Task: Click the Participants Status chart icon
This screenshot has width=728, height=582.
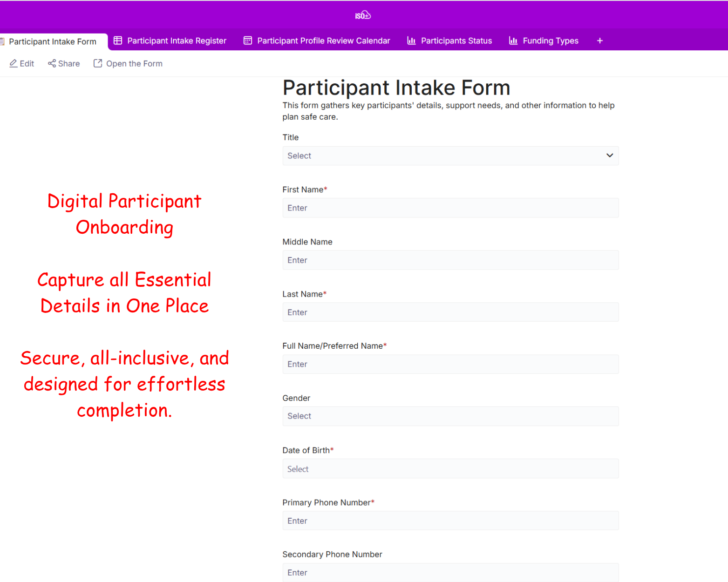Action: [411, 41]
